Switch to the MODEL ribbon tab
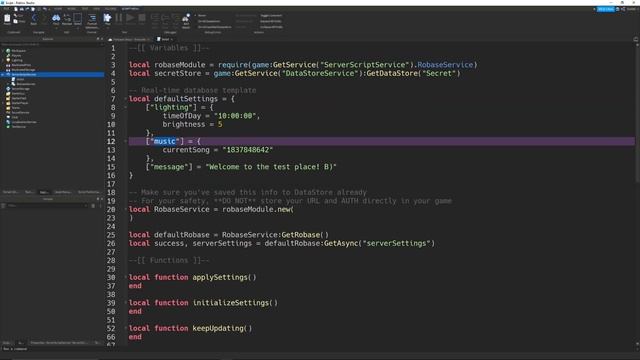The height and width of the screenshot is (360, 640). click(71, 9)
